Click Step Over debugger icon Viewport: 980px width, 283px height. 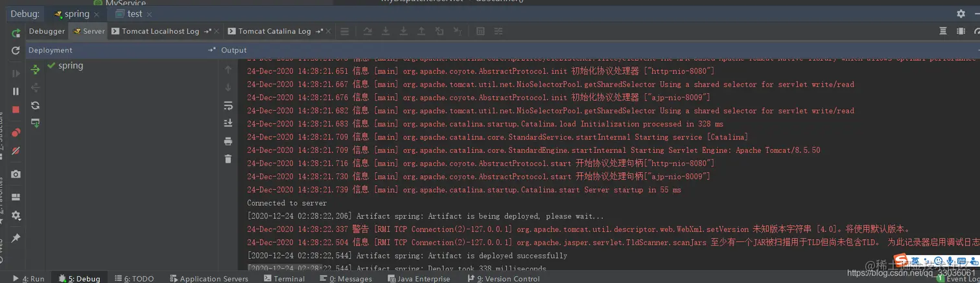[x=367, y=31]
